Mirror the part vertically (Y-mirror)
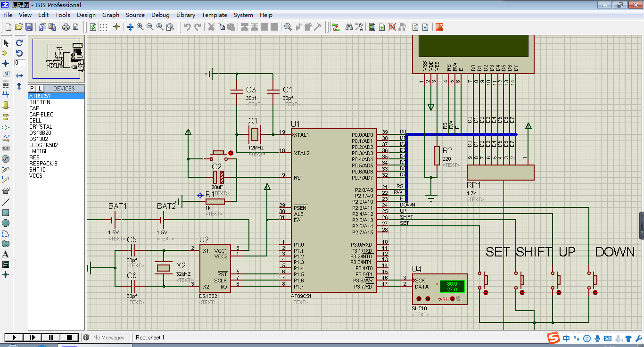644x347 pixels. click(x=19, y=86)
